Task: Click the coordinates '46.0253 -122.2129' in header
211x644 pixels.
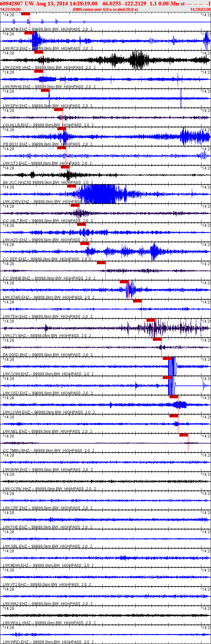Action: pos(124,4)
